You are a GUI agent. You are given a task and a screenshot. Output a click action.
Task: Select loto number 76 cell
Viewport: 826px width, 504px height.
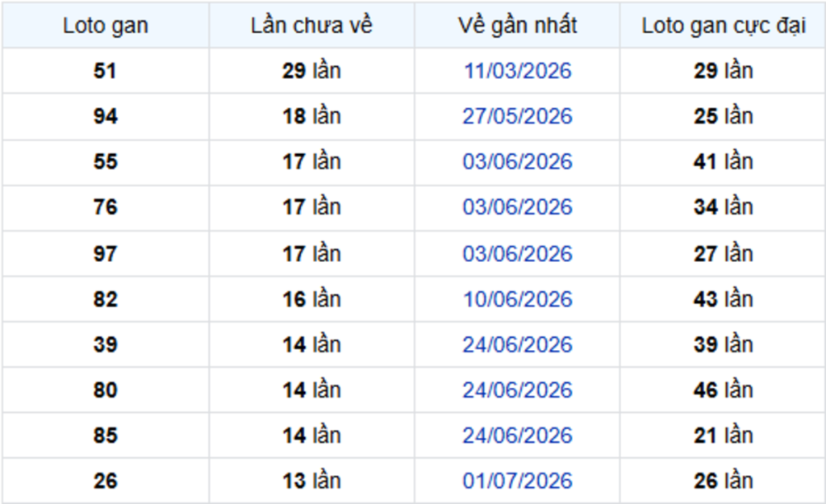106,207
